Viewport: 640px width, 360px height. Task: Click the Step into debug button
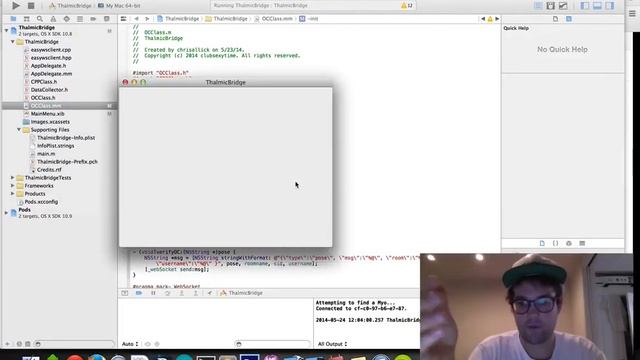pyautogui.click(x=182, y=293)
